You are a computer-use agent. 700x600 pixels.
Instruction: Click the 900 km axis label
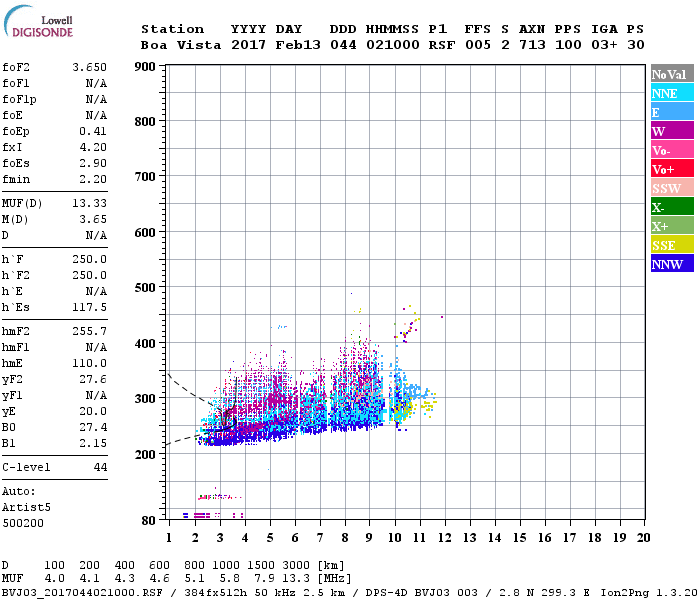click(145, 67)
